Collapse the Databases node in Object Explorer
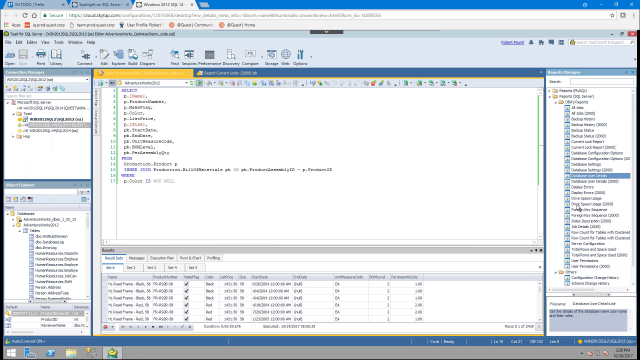 pos(7,214)
